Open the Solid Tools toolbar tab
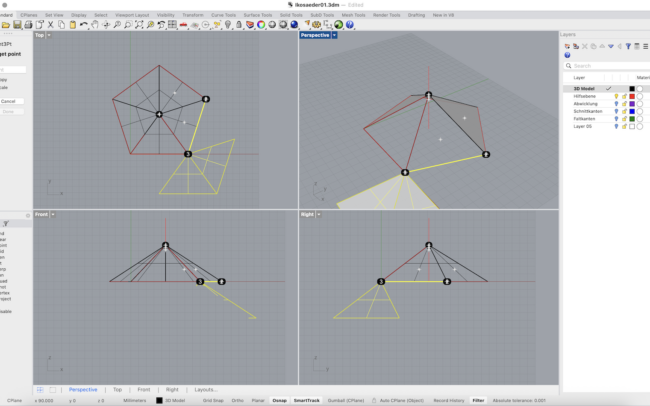 coord(291,15)
